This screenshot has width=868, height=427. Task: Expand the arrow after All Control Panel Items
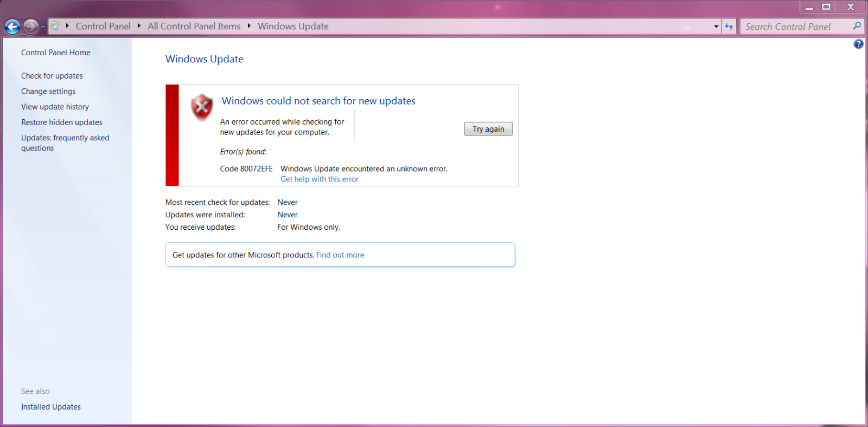coord(249,26)
